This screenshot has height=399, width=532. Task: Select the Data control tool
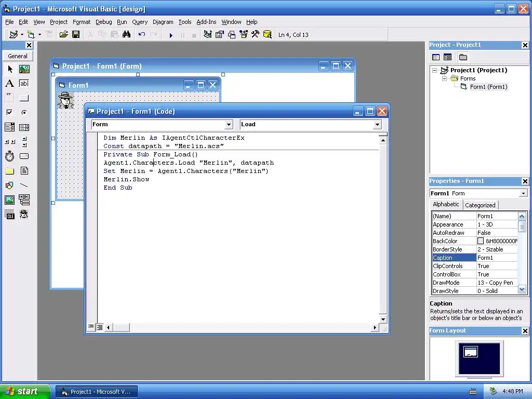tap(24, 200)
